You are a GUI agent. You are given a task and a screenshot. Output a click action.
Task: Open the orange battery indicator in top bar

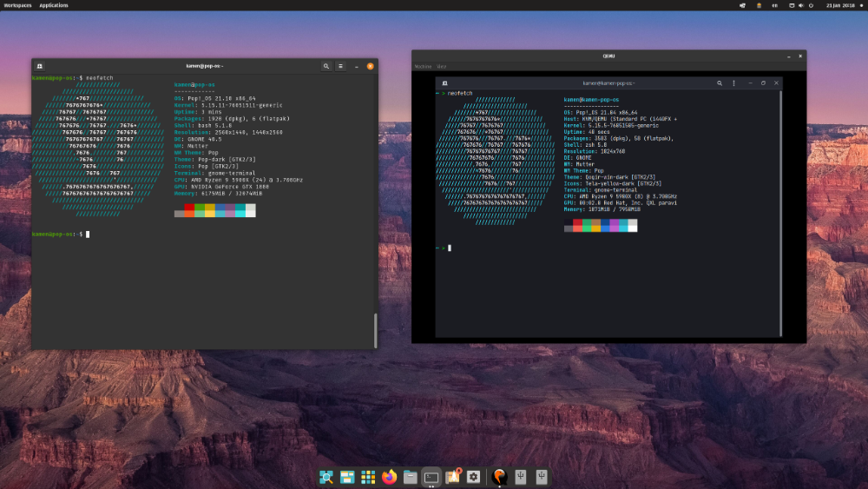759,5
